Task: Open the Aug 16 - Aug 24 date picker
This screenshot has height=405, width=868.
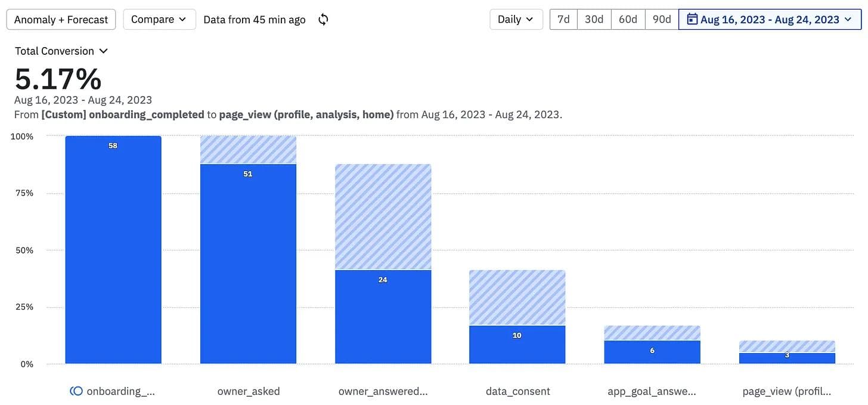Action: pos(770,20)
